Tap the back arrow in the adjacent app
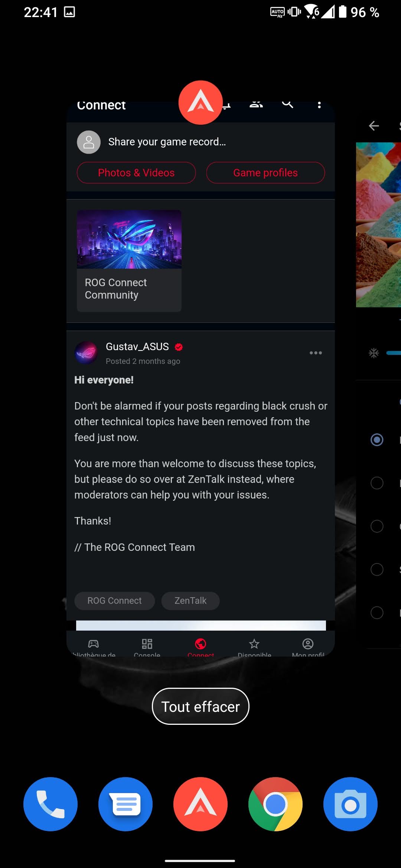The width and height of the screenshot is (401, 868). (x=374, y=126)
